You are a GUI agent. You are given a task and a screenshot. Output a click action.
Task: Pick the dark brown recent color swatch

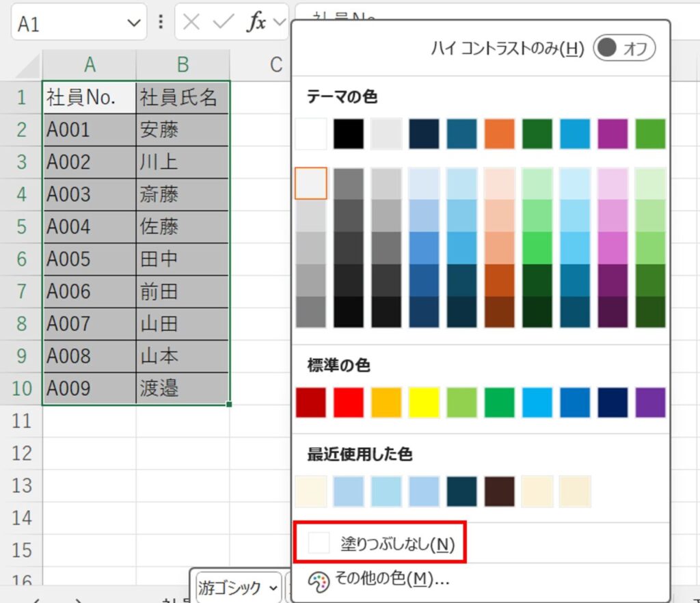[500, 492]
